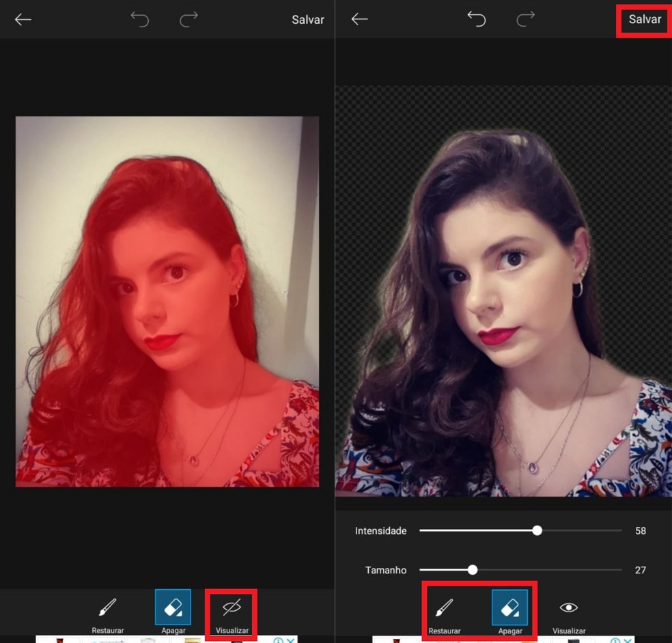
Task: Toggle the Visualizar preview in the left panel
Action: tap(231, 613)
